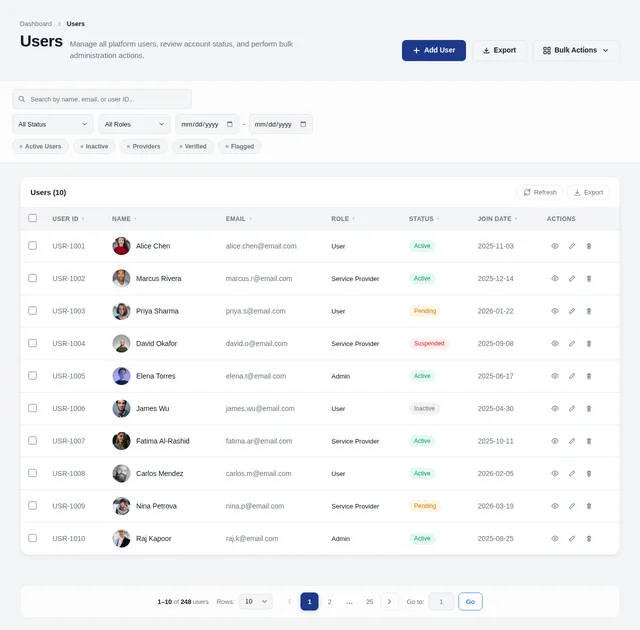
Task: Check the box for Raj Kapoor
Action: (33, 538)
